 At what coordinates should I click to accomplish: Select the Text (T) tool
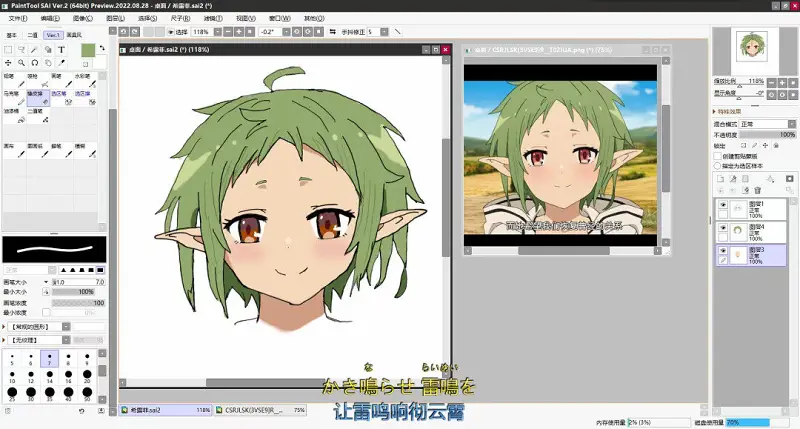(61, 50)
